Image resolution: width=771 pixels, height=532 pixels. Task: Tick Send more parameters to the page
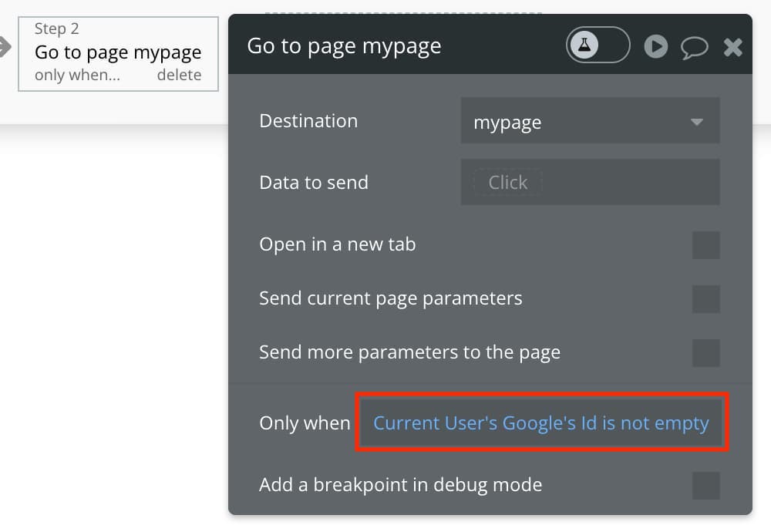pyautogui.click(x=706, y=352)
